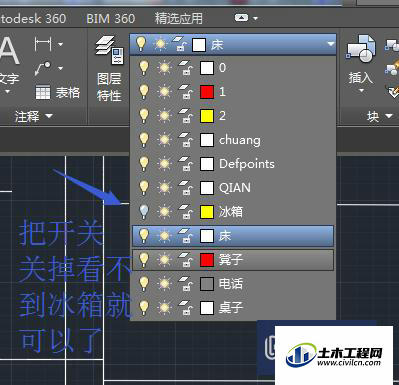Select layer chuang from the list

pos(240,140)
